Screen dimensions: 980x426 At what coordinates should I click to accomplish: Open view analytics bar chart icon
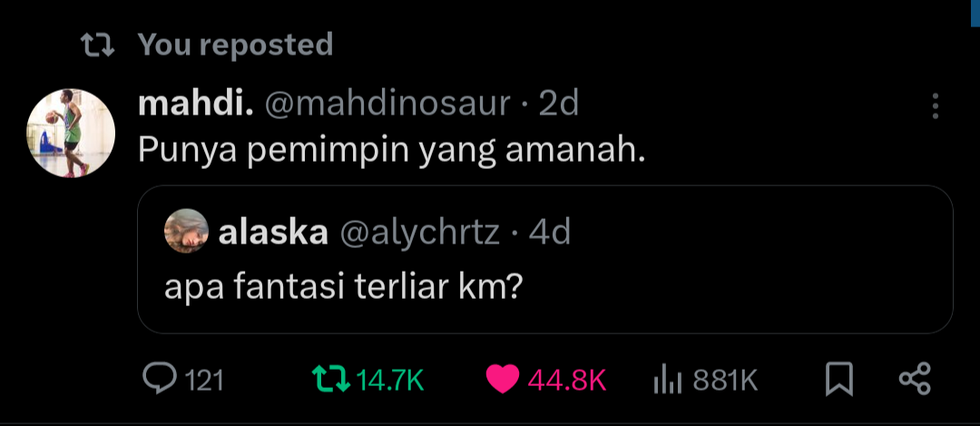tap(667, 379)
